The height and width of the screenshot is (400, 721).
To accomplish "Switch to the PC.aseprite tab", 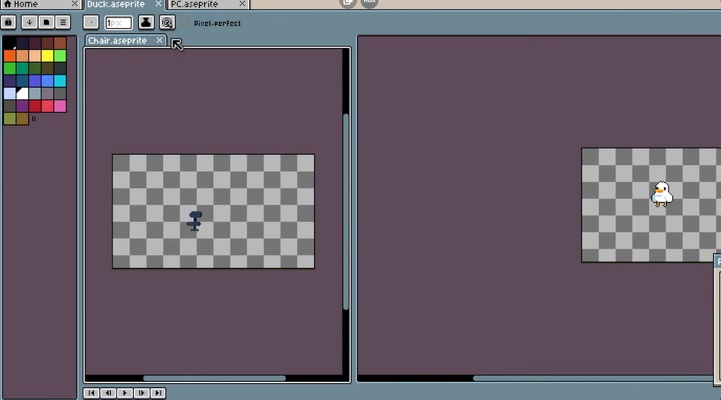I will coord(208,4).
